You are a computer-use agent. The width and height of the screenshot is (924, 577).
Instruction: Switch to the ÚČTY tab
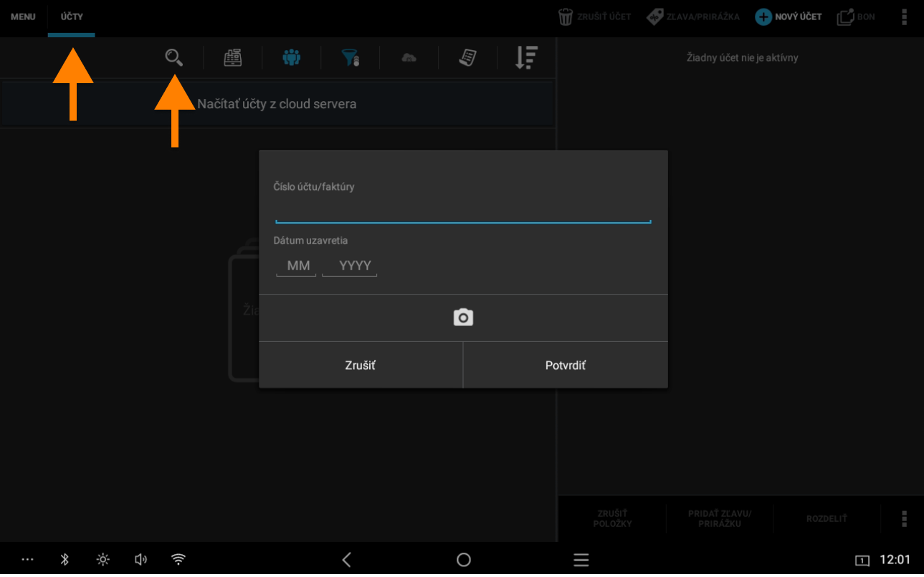[71, 16]
